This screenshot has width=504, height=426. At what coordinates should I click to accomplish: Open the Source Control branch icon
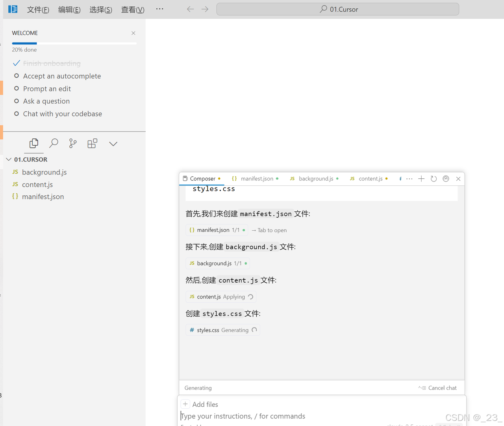tap(73, 144)
